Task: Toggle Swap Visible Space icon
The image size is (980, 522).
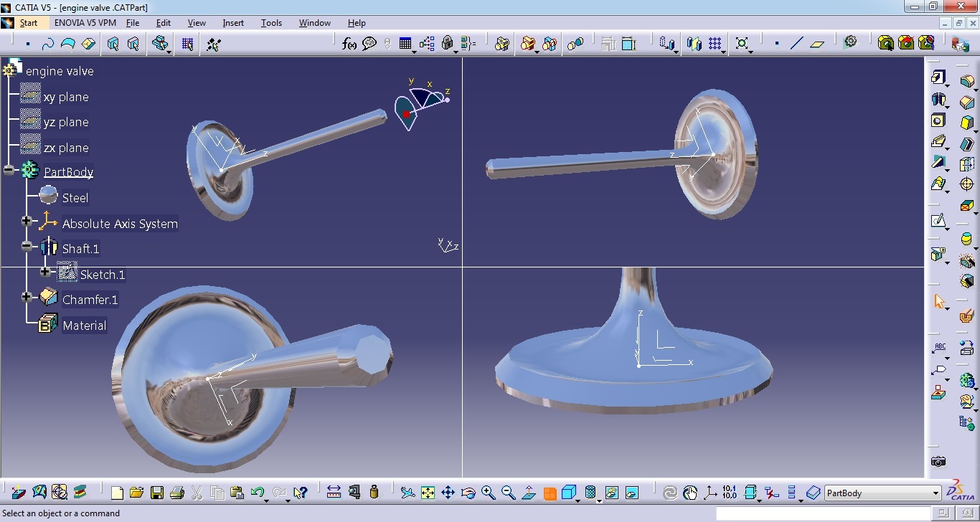Action: click(632, 493)
